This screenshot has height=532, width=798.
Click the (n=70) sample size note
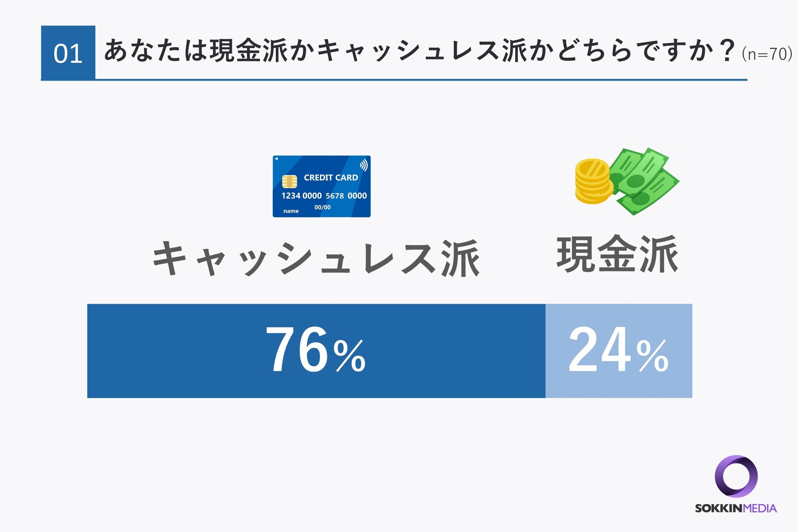click(767, 54)
